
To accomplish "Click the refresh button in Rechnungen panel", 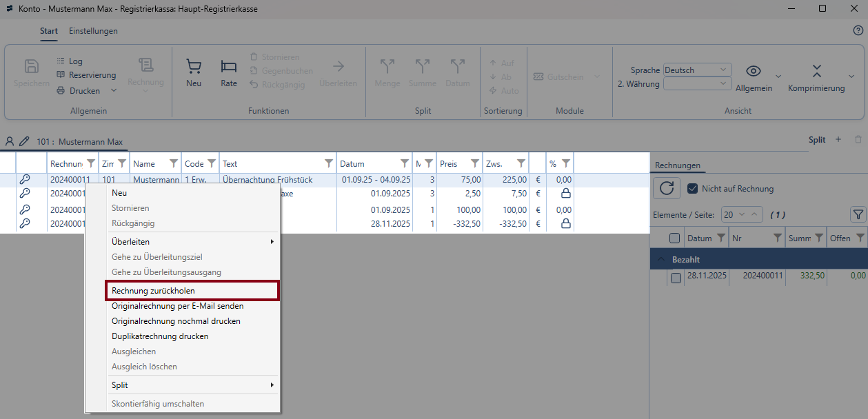I will pyautogui.click(x=667, y=188).
